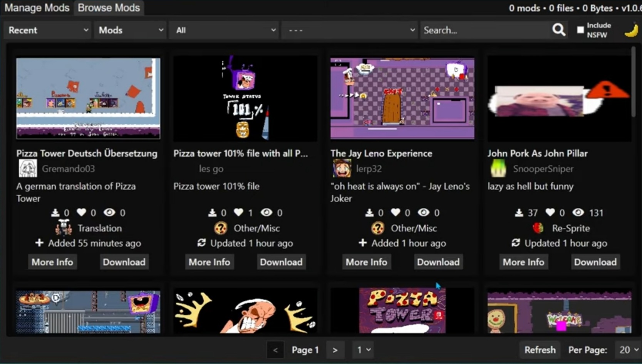The height and width of the screenshot is (364, 642).
Task: Click the update icon on John Pork card
Action: [516, 243]
